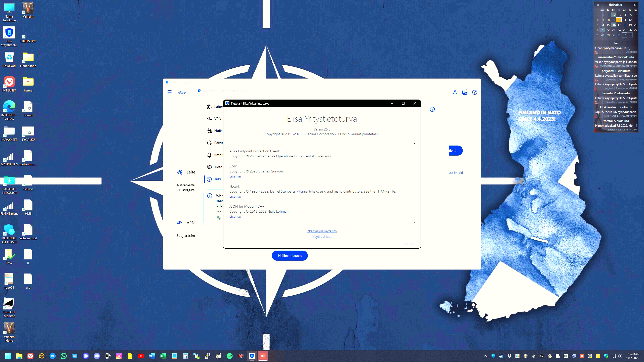This screenshot has width=644, height=362.
Task: Open the Valheim desktop shortcut
Action: pyautogui.click(x=28, y=10)
